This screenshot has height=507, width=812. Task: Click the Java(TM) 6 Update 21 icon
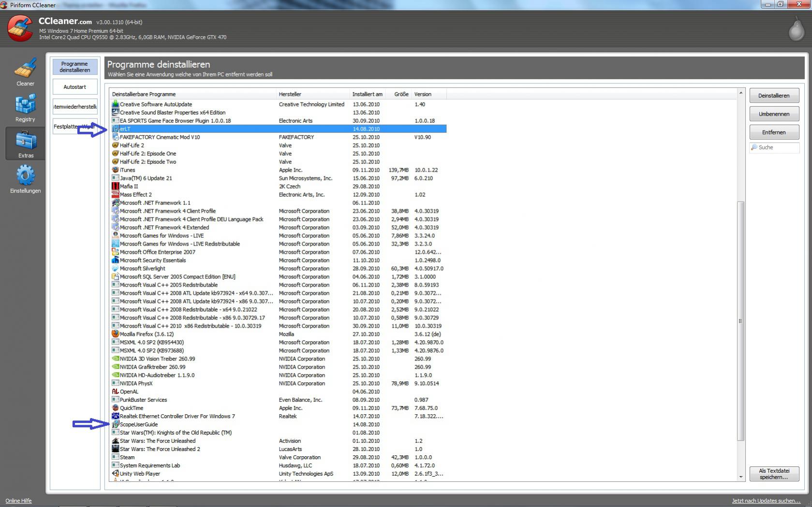tap(115, 178)
